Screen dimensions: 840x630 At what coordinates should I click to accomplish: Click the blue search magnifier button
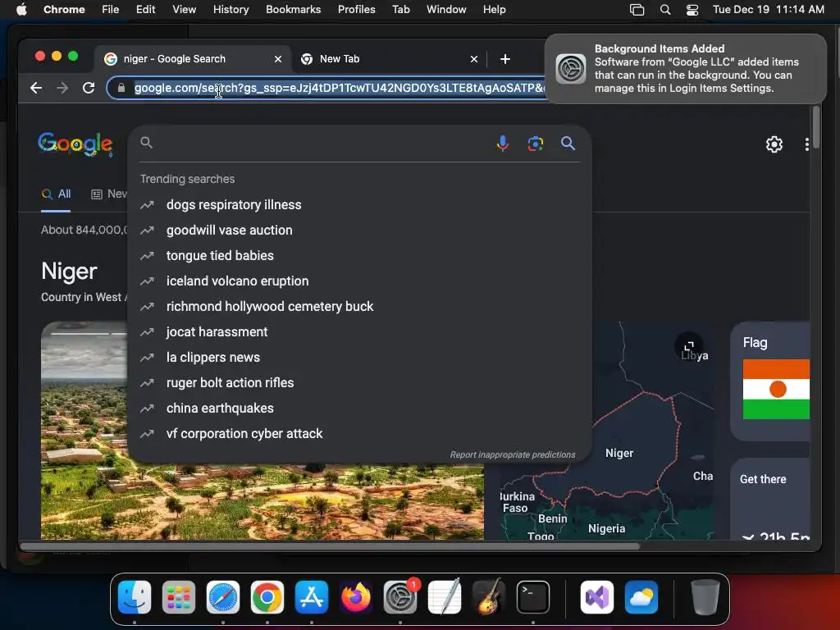[x=568, y=143]
